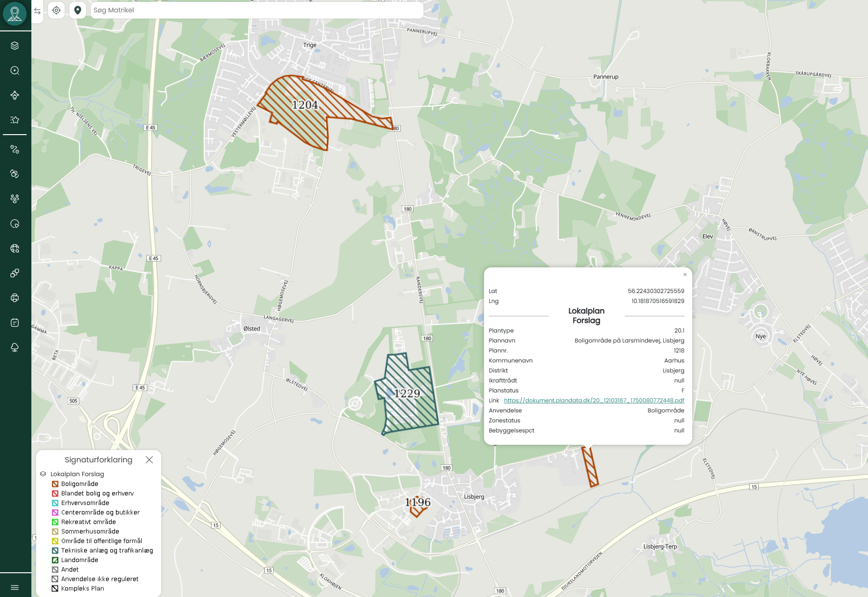
Task: Close the Signaturforklaring legend panel
Action: coord(149,460)
